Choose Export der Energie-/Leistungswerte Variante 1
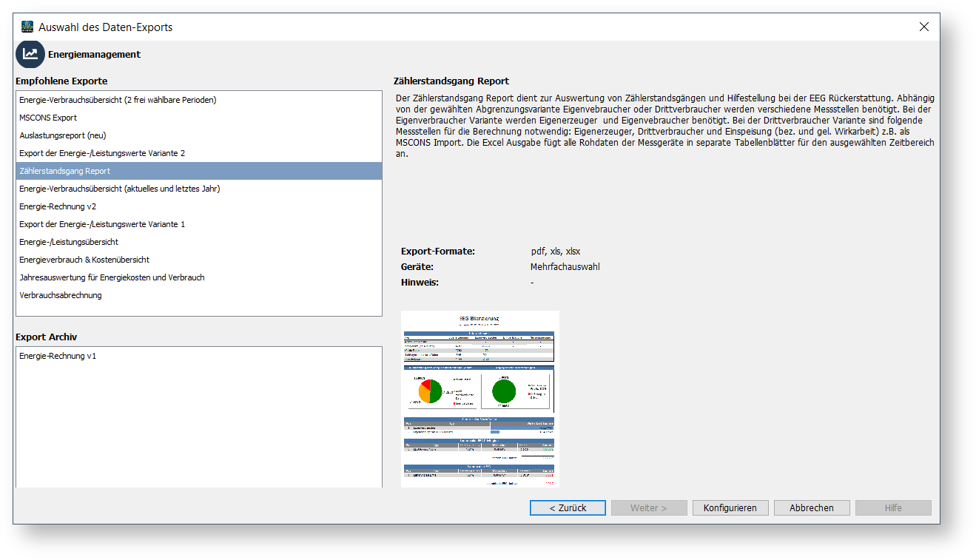Screen dimensions: 976x560 point(102,224)
